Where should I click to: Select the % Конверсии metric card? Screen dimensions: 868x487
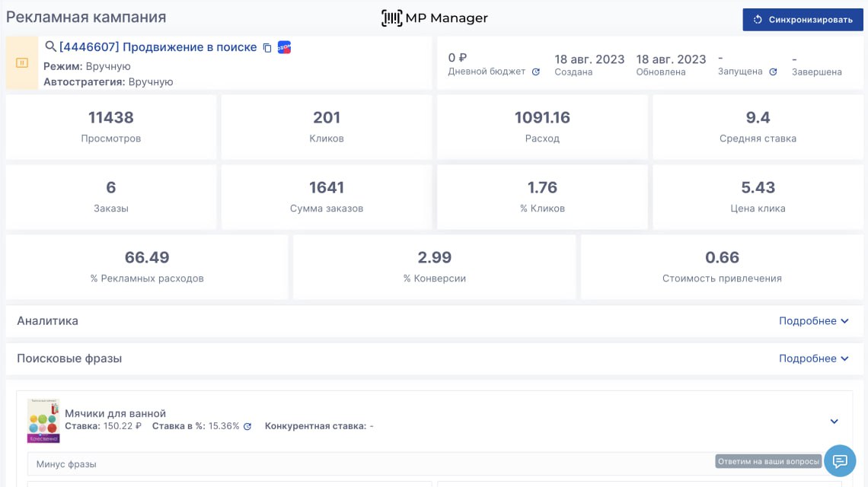(x=434, y=266)
